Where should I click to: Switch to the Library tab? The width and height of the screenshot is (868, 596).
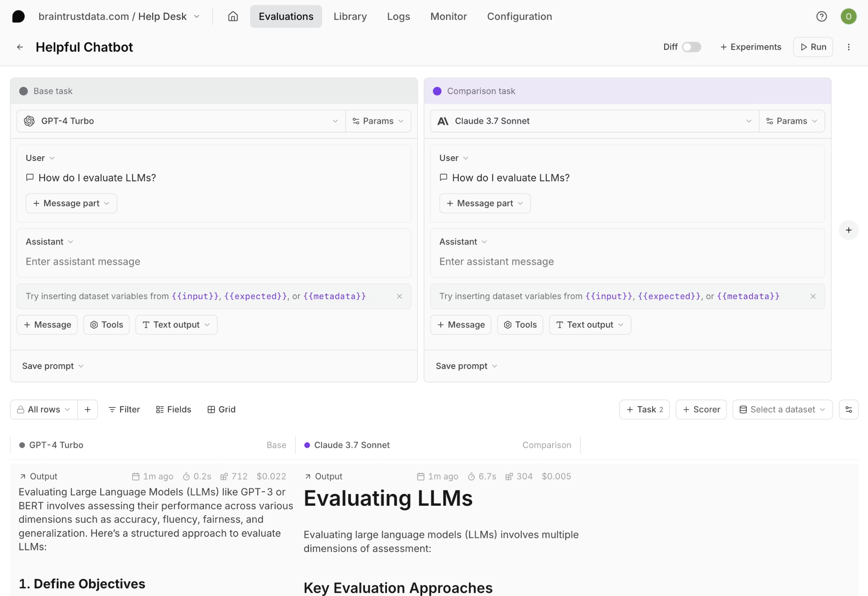350,16
